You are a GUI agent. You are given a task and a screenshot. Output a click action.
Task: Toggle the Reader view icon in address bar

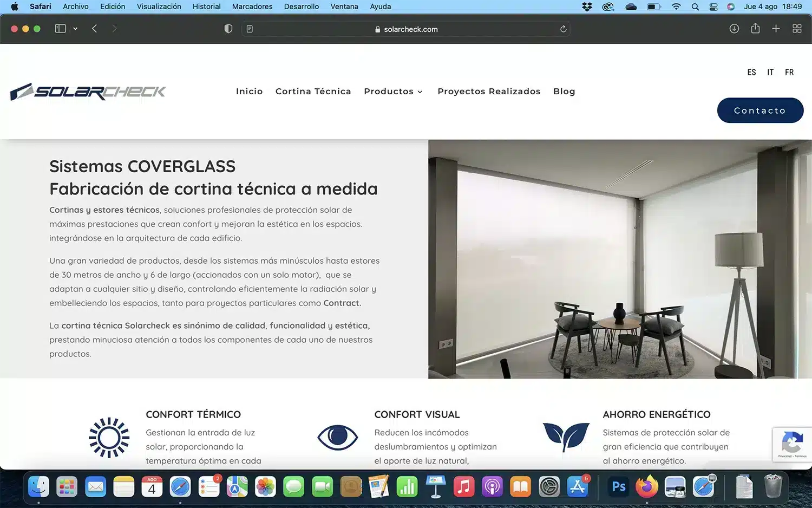(250, 29)
